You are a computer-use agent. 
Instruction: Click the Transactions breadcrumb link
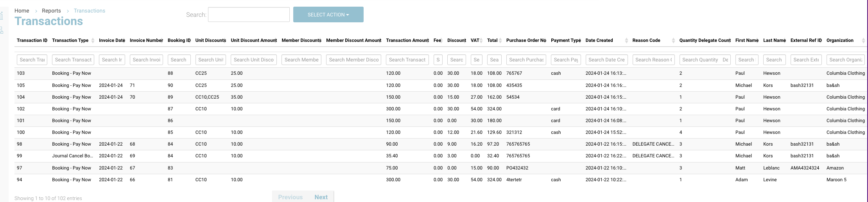pyautogui.click(x=89, y=11)
